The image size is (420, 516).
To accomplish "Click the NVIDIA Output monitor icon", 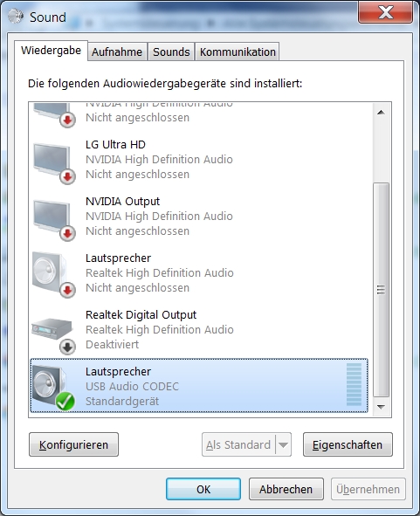I will point(52,219).
